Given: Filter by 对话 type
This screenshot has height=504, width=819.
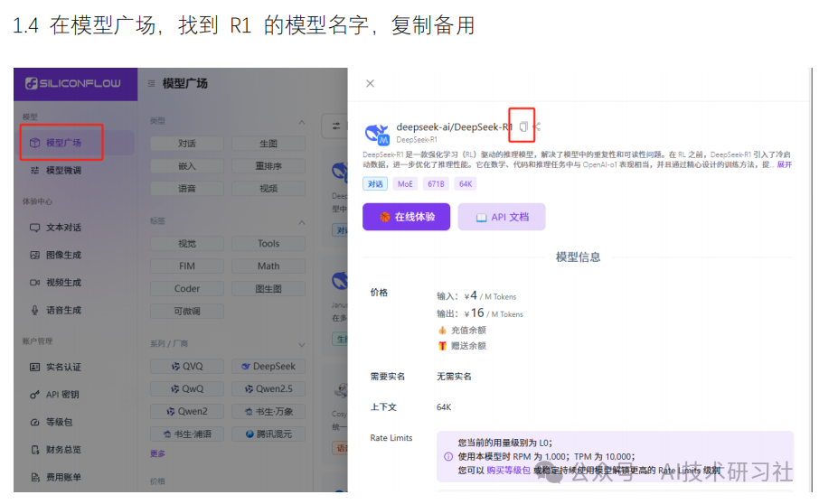Looking at the screenshot, I should (187, 144).
